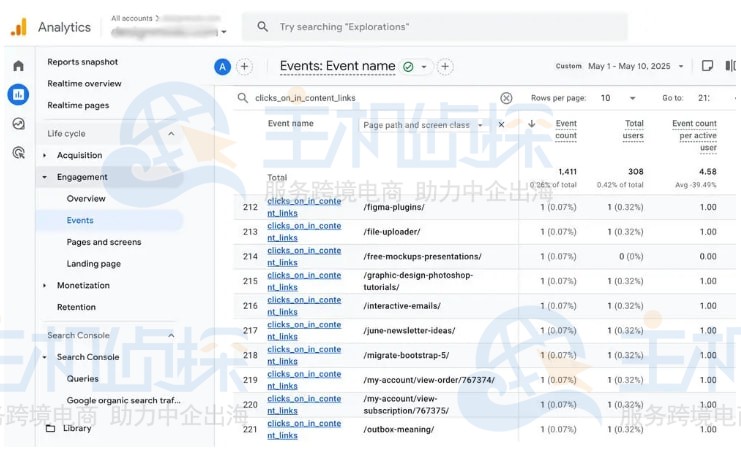Open the customize report icon at top right
The height and width of the screenshot is (451, 741).
pos(708,67)
